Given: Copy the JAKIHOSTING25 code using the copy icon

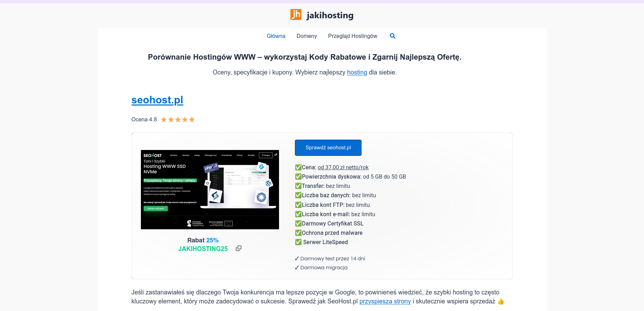Looking at the screenshot, I should pyautogui.click(x=238, y=248).
